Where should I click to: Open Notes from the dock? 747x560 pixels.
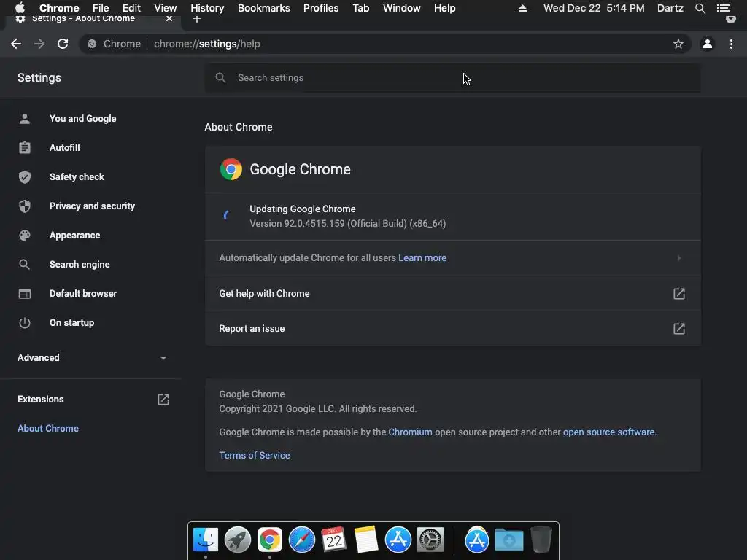click(366, 540)
